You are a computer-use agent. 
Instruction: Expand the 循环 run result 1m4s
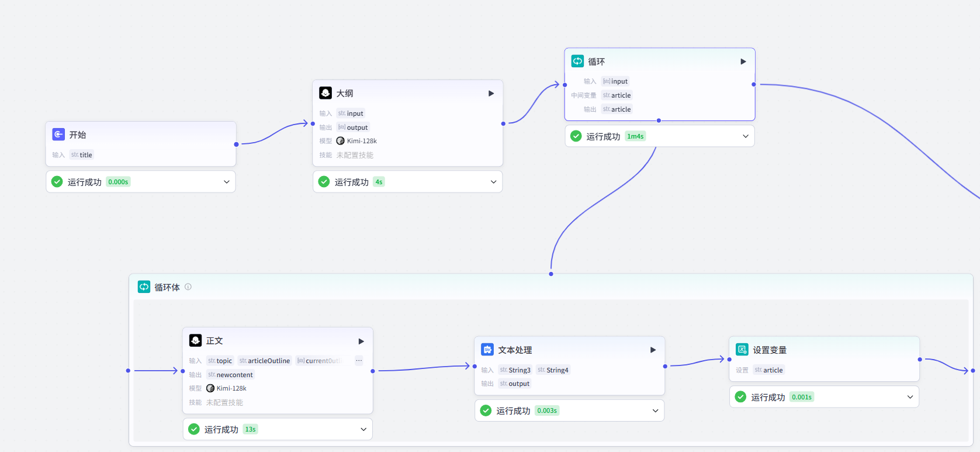(745, 136)
